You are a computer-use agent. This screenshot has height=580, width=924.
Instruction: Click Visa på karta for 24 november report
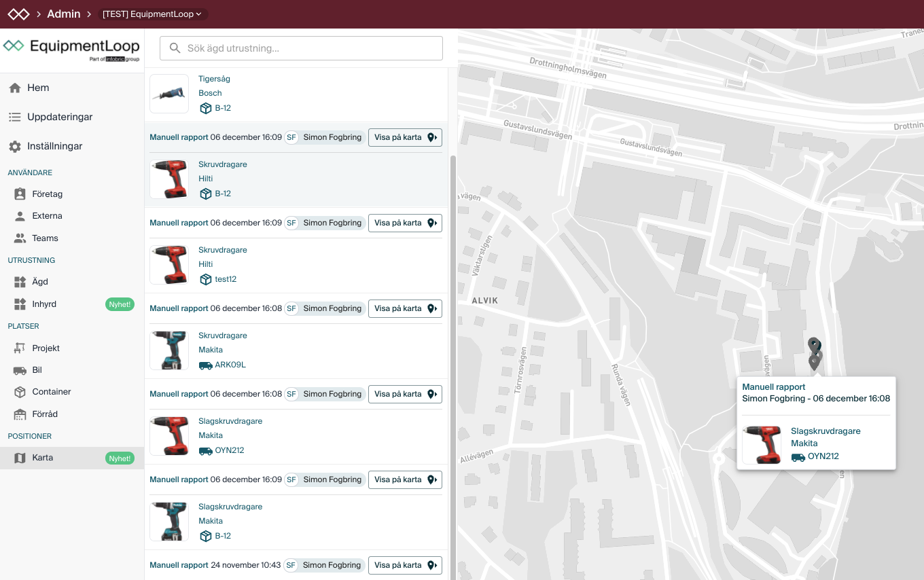(405, 565)
